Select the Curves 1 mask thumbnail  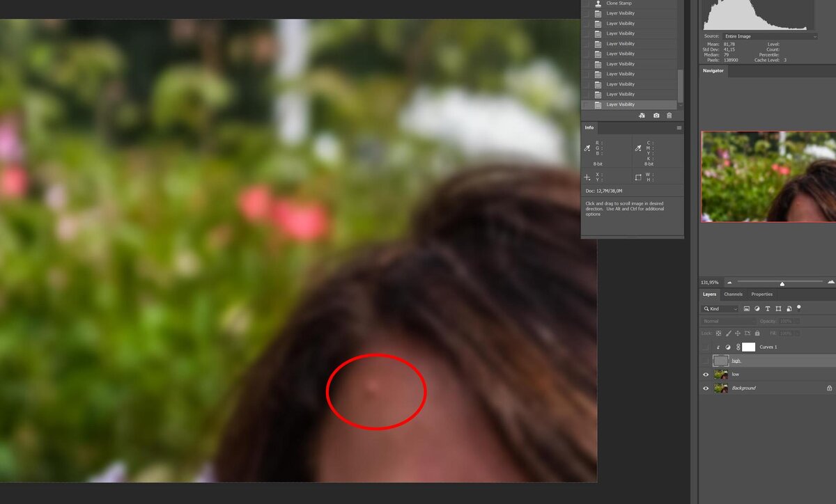coord(748,347)
